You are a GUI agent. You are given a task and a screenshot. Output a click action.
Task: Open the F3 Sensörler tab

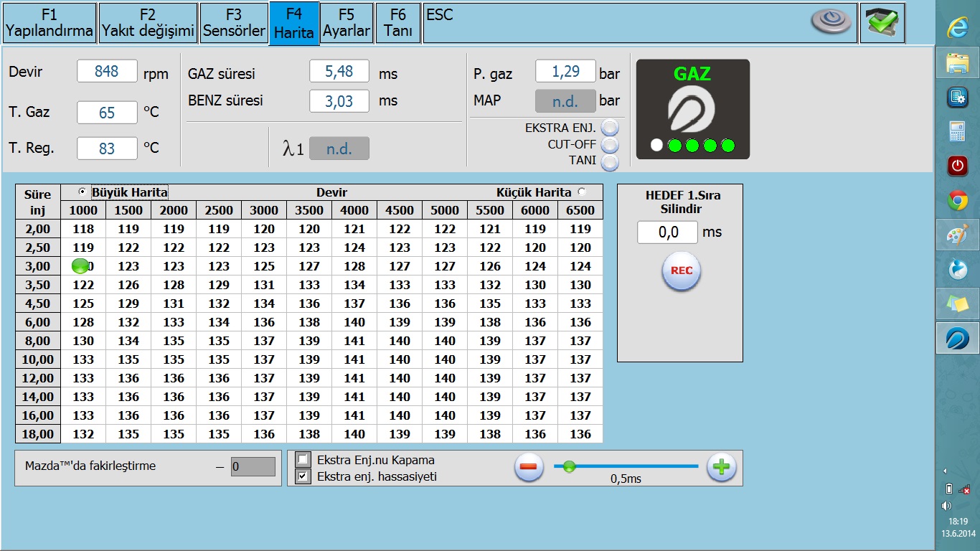coord(234,24)
